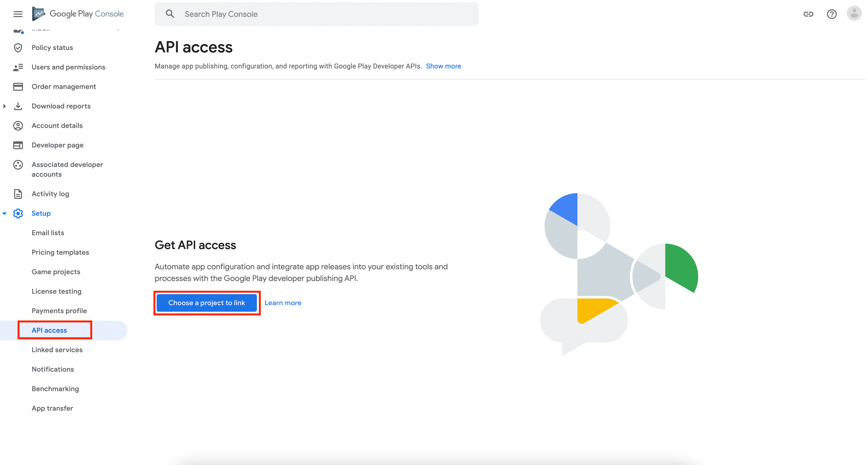868x465 pixels.
Task: Click the Developer page icon
Action: (18, 145)
